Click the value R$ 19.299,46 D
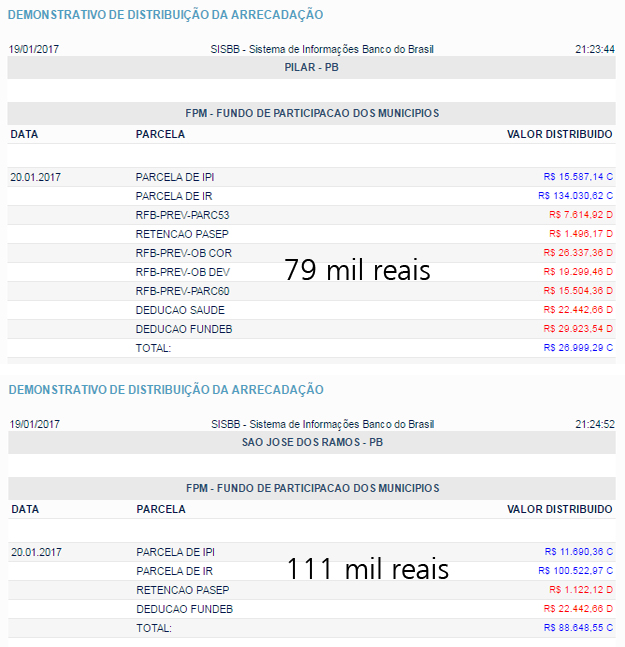Image resolution: width=625 pixels, height=647 pixels. pos(578,272)
